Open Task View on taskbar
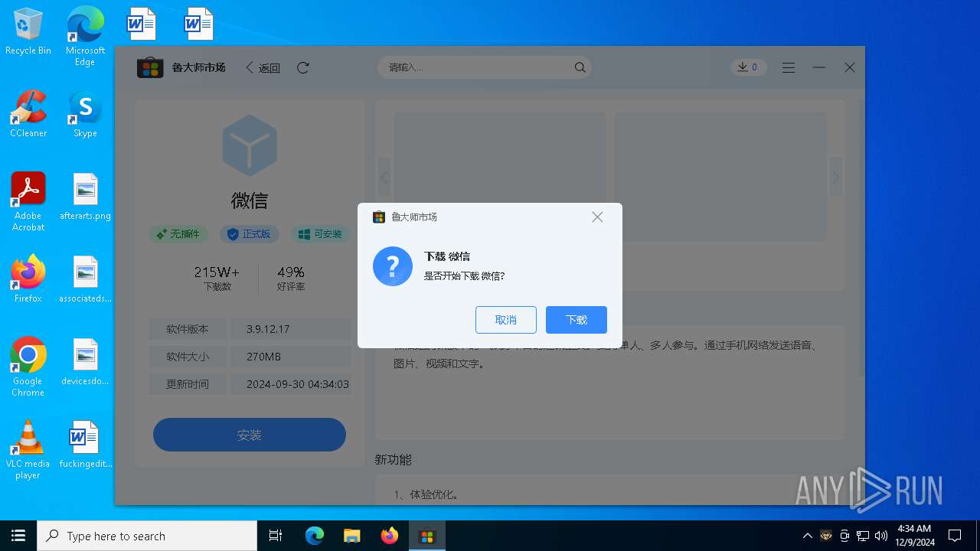The width and height of the screenshot is (980, 551). tap(276, 536)
